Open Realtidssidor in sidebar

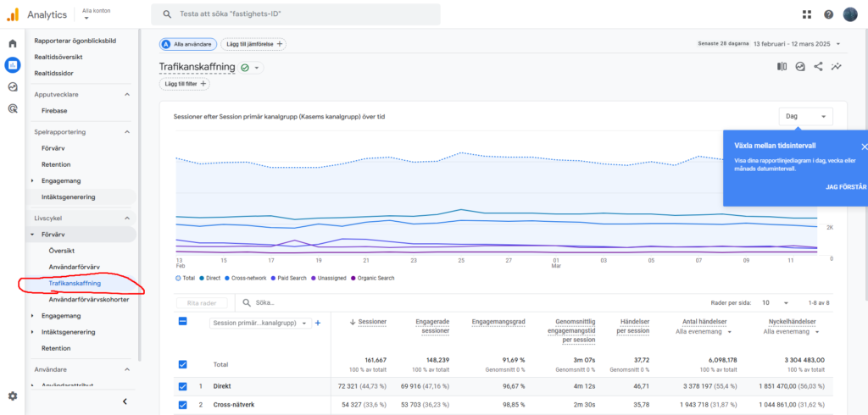pos(53,73)
